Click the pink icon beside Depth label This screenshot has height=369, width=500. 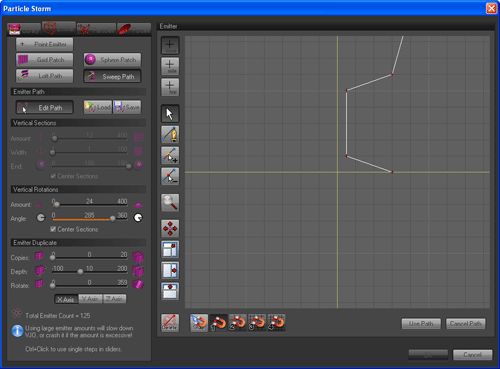tap(40, 270)
